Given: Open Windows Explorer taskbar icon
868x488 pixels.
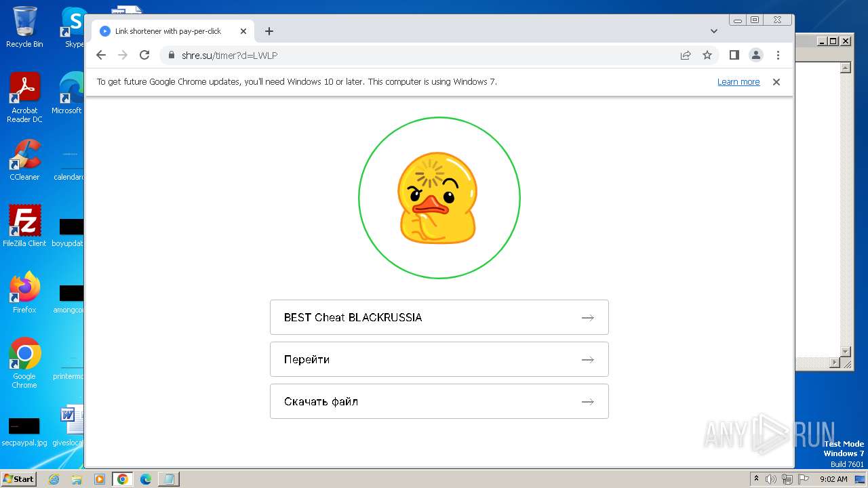Looking at the screenshot, I should click(77, 479).
